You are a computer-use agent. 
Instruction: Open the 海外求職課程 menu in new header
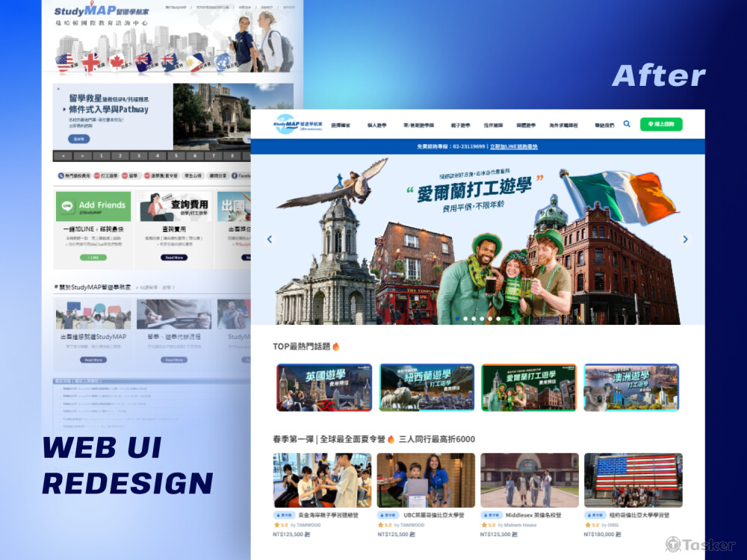(563, 125)
